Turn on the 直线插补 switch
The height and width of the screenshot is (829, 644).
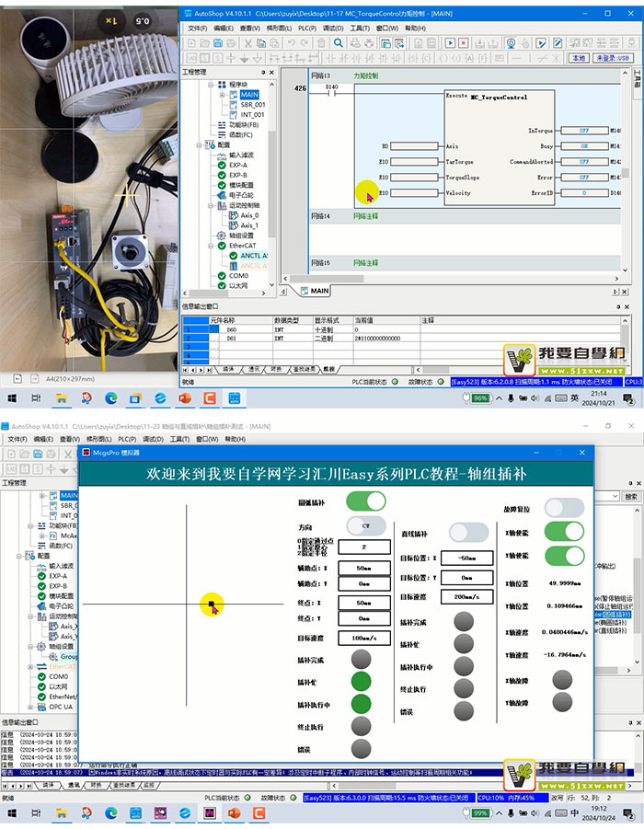(468, 533)
